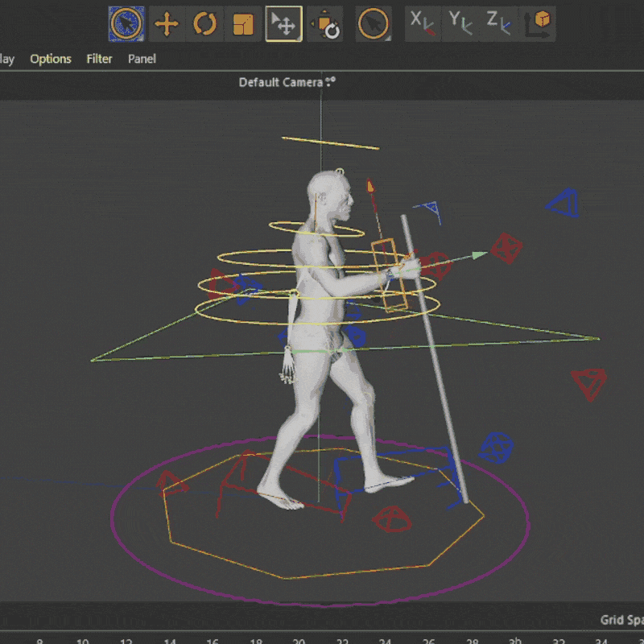Screen dimensions: 644x644
Task: Toggle the Y axis lock
Action: coord(460,23)
